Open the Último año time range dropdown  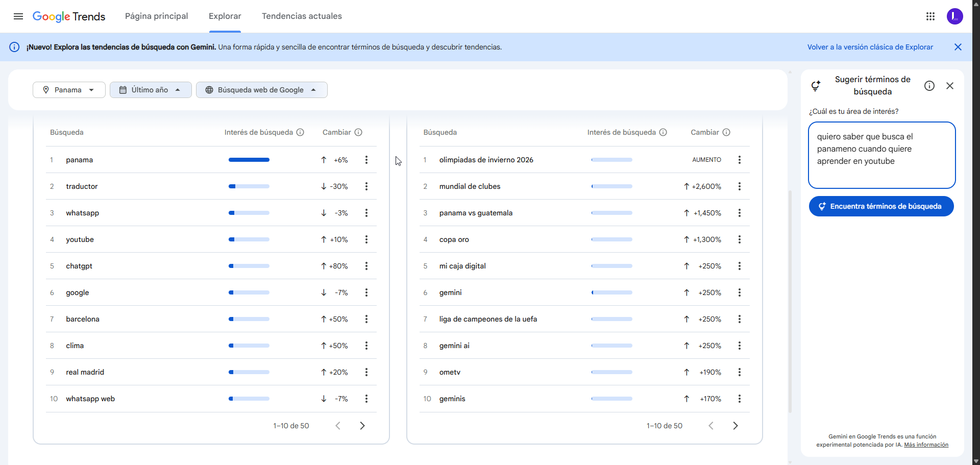pos(151,90)
